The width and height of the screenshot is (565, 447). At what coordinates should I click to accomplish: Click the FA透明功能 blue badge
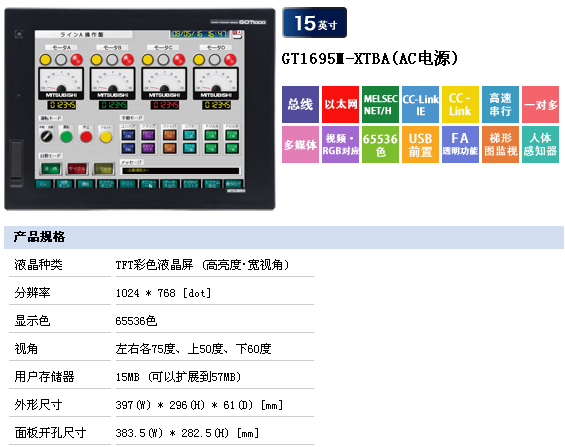click(x=460, y=144)
